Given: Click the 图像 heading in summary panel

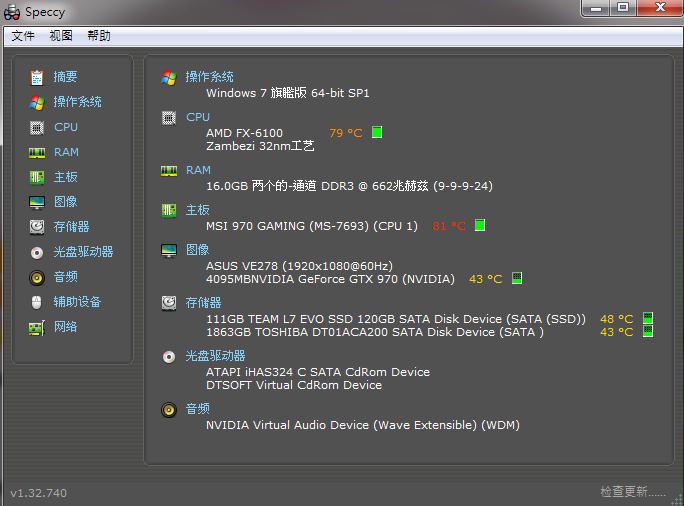Looking at the screenshot, I should 198,250.
